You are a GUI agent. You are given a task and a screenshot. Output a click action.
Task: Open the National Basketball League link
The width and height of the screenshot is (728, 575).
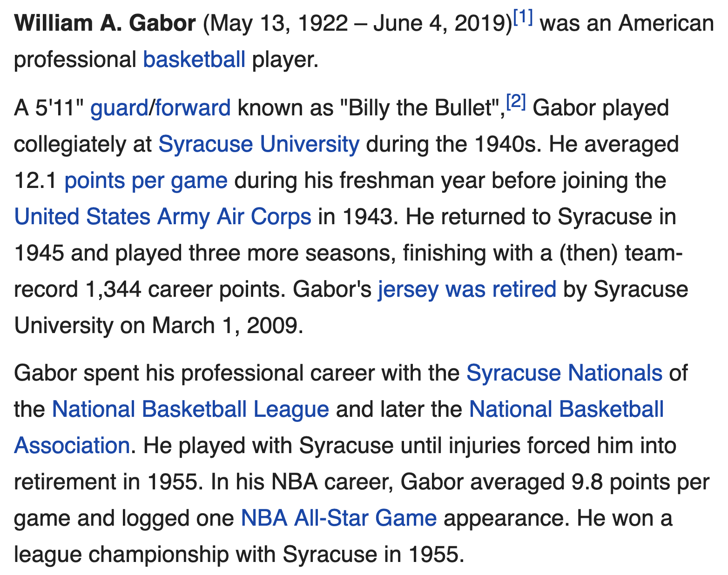(190, 409)
